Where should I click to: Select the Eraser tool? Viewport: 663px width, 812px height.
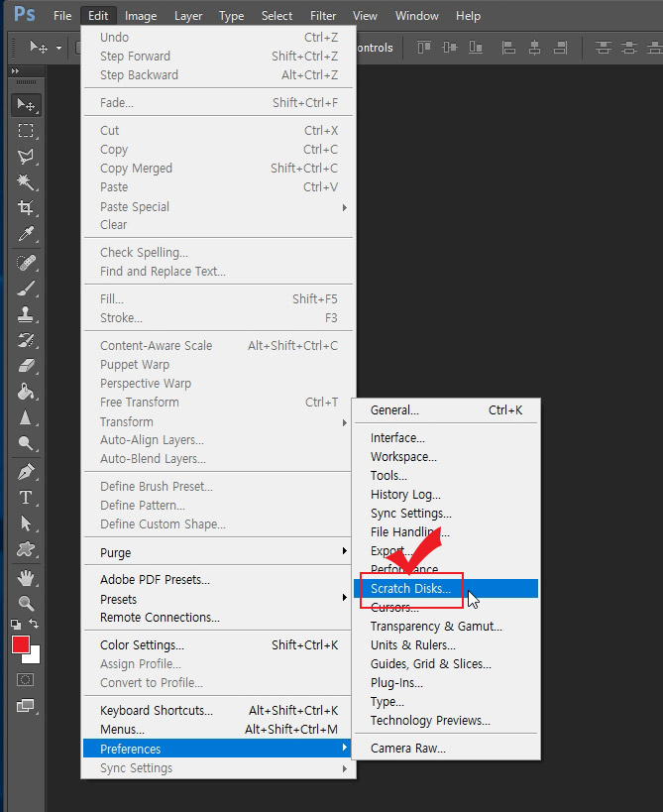click(x=26, y=366)
